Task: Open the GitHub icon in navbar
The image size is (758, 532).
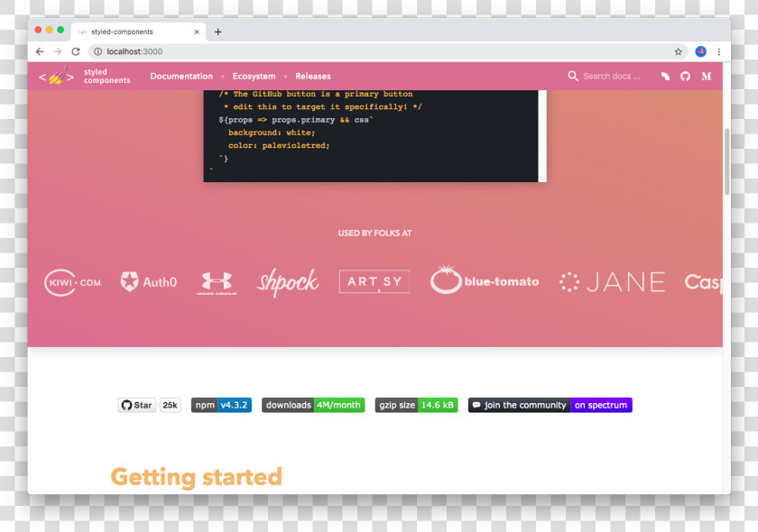Action: coord(685,77)
